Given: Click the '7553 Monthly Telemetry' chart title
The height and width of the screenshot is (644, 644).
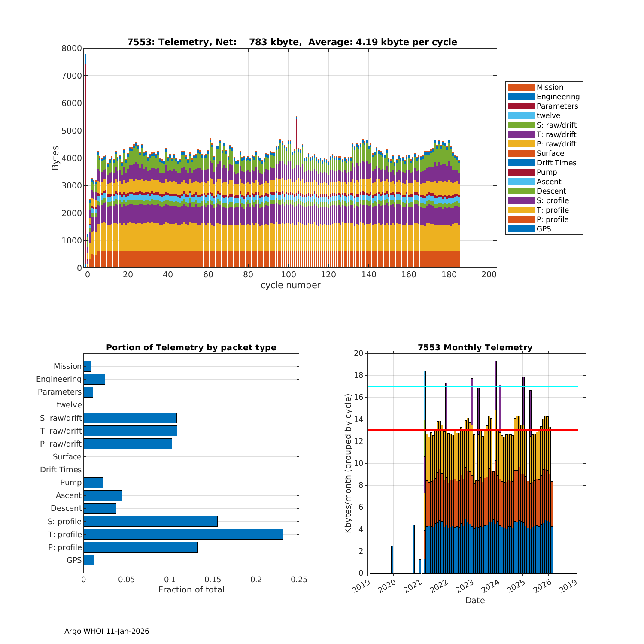Looking at the screenshot, I should (475, 347).
